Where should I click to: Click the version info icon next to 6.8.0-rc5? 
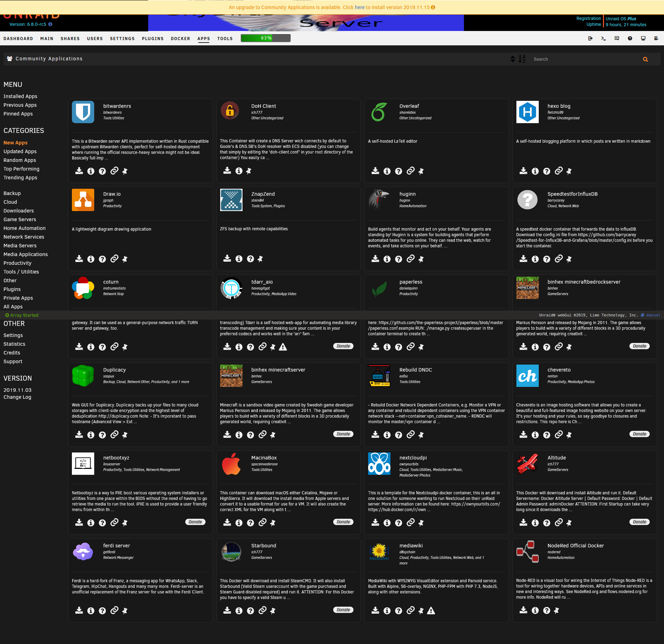(x=50, y=24)
